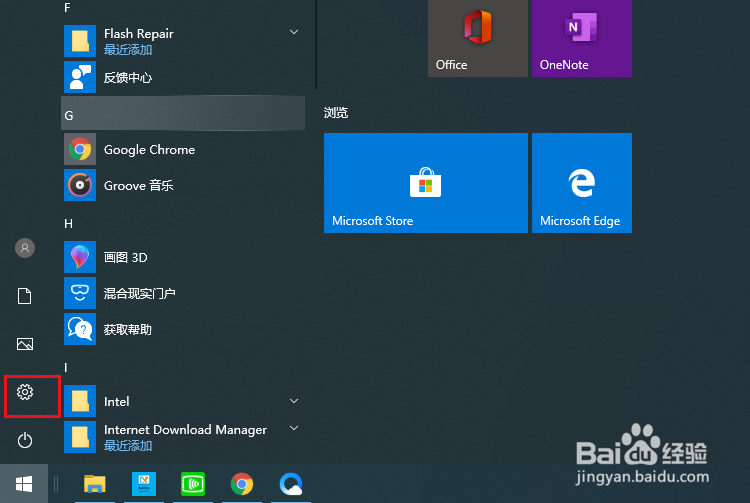The width and height of the screenshot is (750, 503).
Task: Open the green app in the taskbar
Action: (x=193, y=484)
